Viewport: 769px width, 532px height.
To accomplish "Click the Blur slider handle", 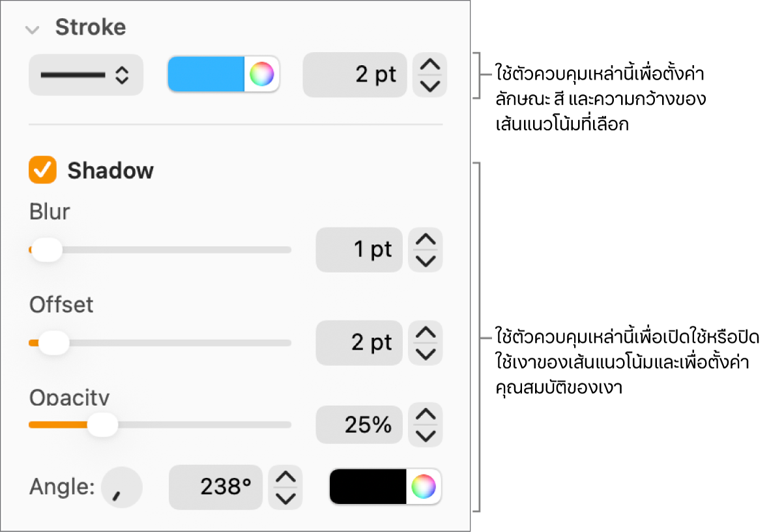I will coord(47,250).
